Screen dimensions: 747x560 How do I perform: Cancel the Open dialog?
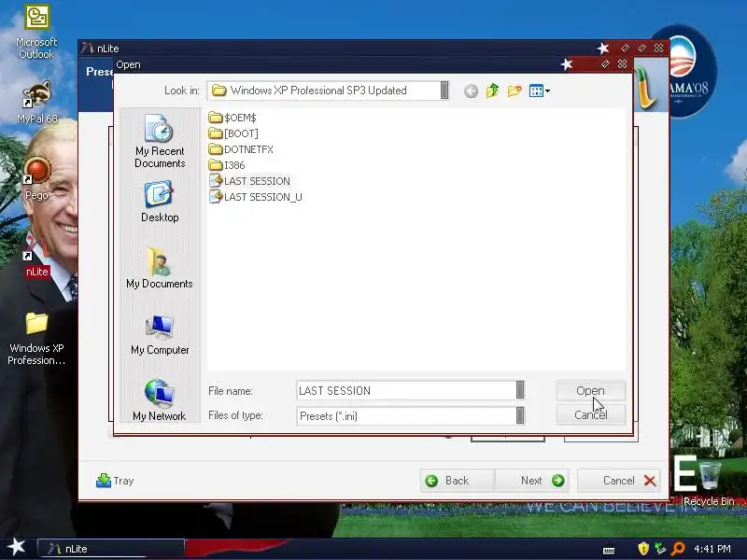click(590, 414)
